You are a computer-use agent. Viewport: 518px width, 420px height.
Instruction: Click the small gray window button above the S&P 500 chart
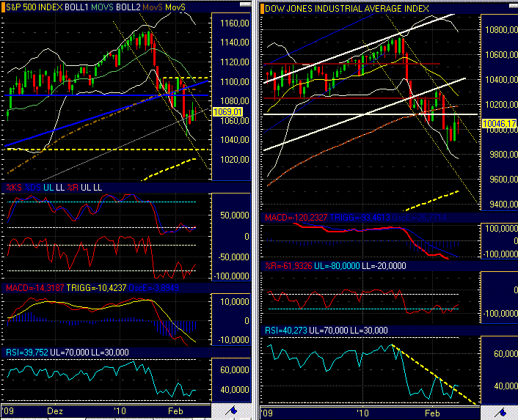click(245, 4)
